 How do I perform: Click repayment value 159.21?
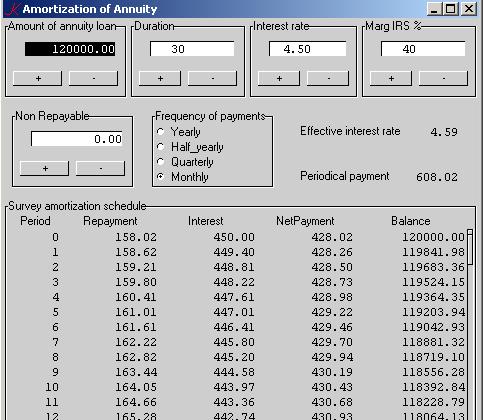point(136,267)
